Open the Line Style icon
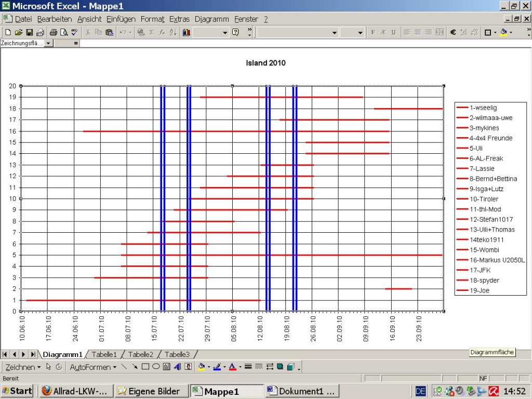 pyautogui.click(x=248, y=367)
